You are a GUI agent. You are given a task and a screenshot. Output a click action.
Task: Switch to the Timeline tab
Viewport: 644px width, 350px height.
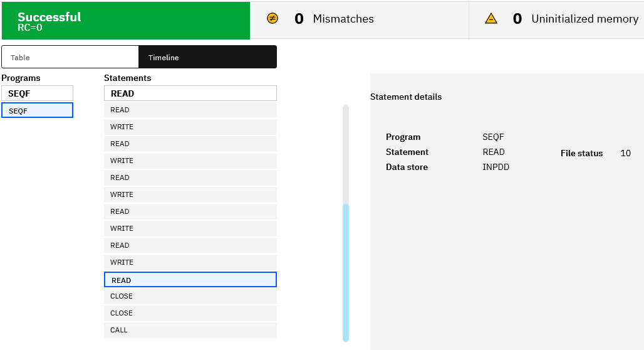207,57
